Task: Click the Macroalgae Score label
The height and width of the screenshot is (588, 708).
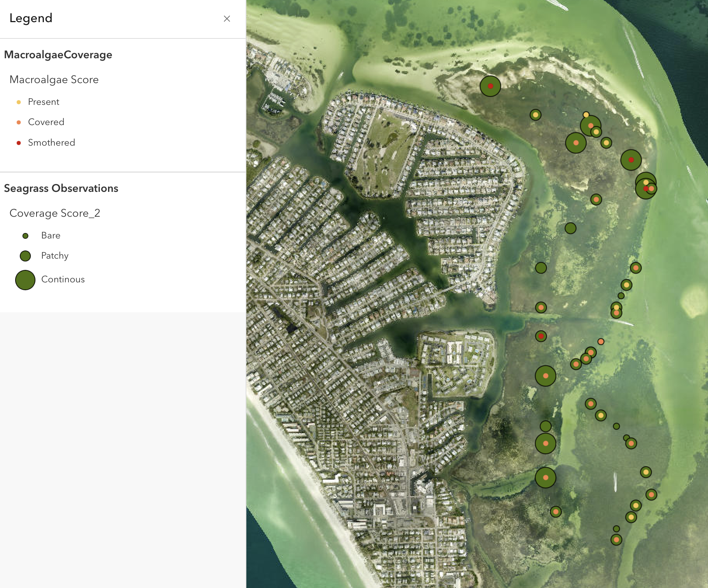Action: point(54,80)
